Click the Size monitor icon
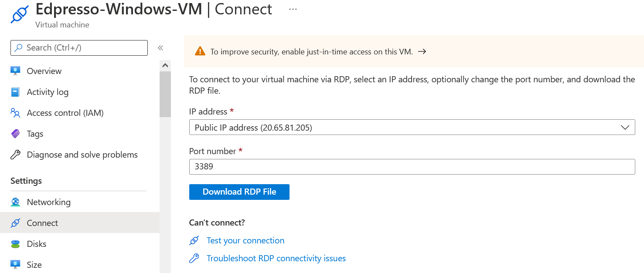Image resolution: width=644 pixels, height=273 pixels. [x=16, y=264]
